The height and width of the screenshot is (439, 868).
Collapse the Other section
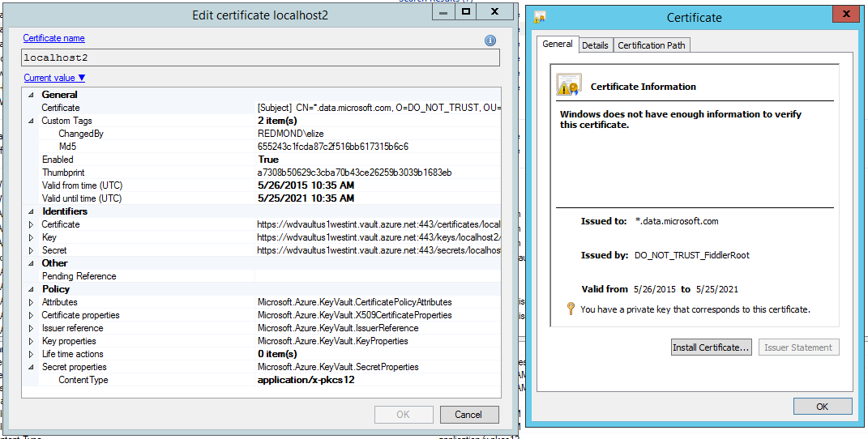31,263
